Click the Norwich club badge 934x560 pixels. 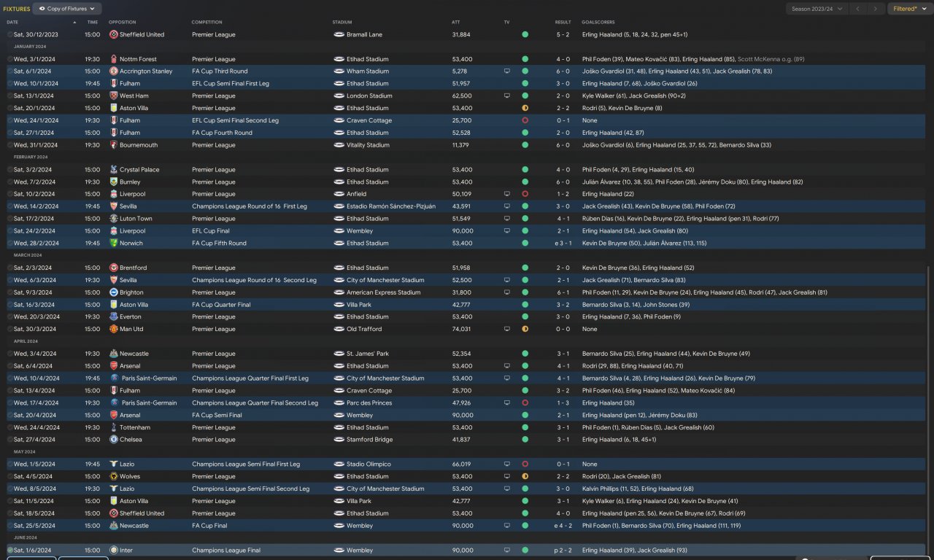coord(114,244)
